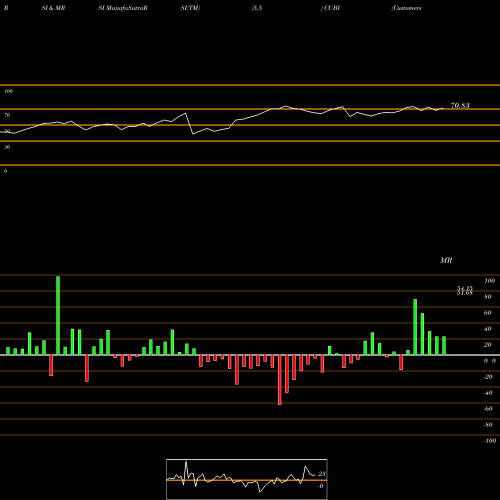Click the MR axis label -60

click(x=488, y=409)
